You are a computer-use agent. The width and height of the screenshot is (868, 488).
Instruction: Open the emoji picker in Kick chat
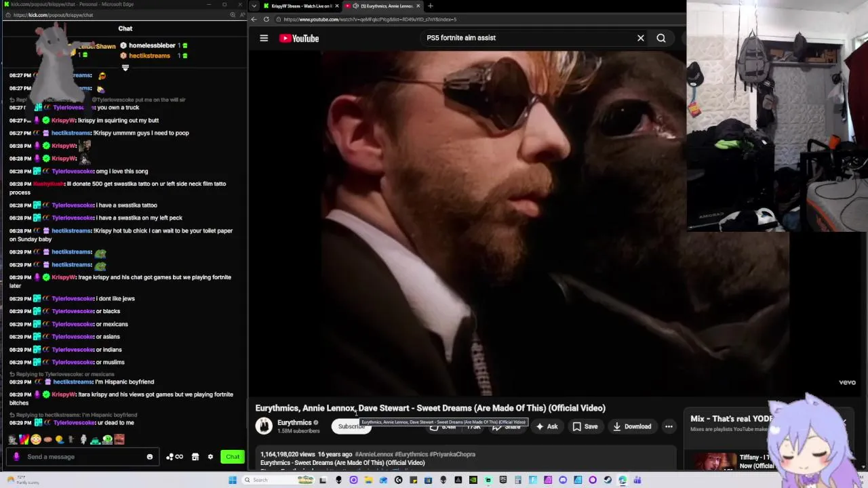click(x=150, y=457)
